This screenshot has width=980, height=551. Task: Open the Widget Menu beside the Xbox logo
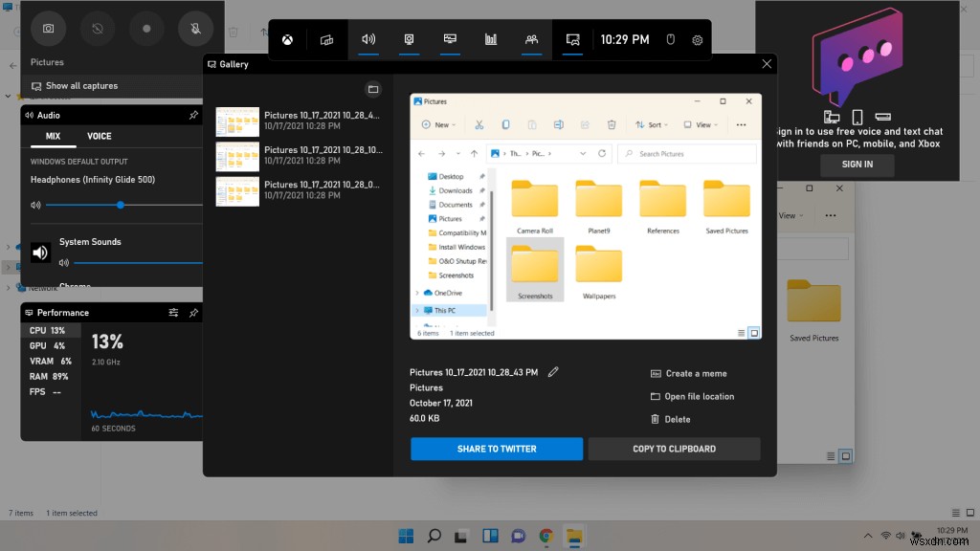(x=326, y=39)
